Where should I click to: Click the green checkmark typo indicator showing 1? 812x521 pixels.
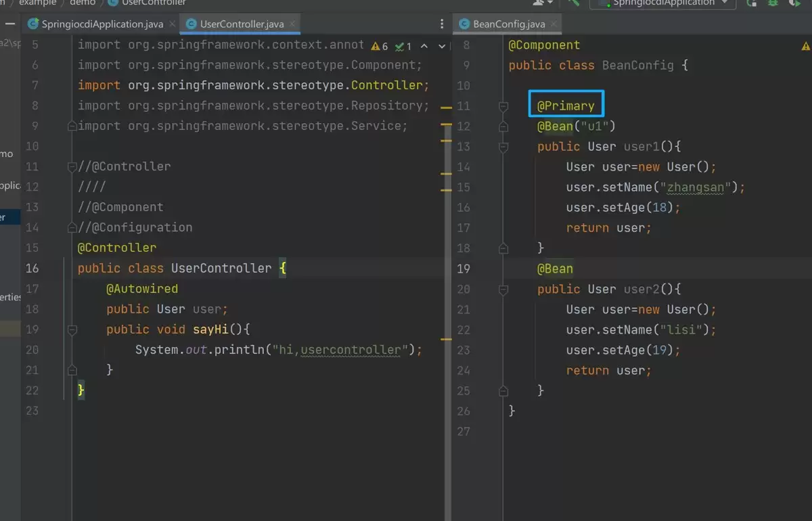pos(403,46)
